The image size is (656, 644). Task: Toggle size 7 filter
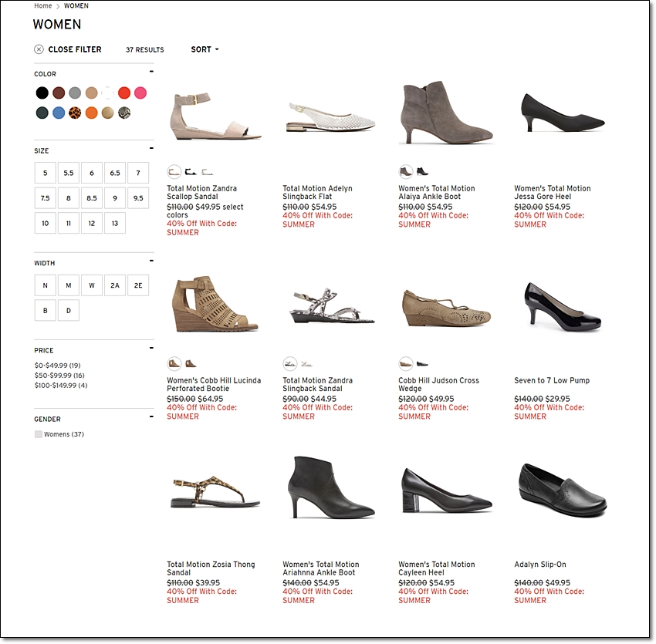138,173
